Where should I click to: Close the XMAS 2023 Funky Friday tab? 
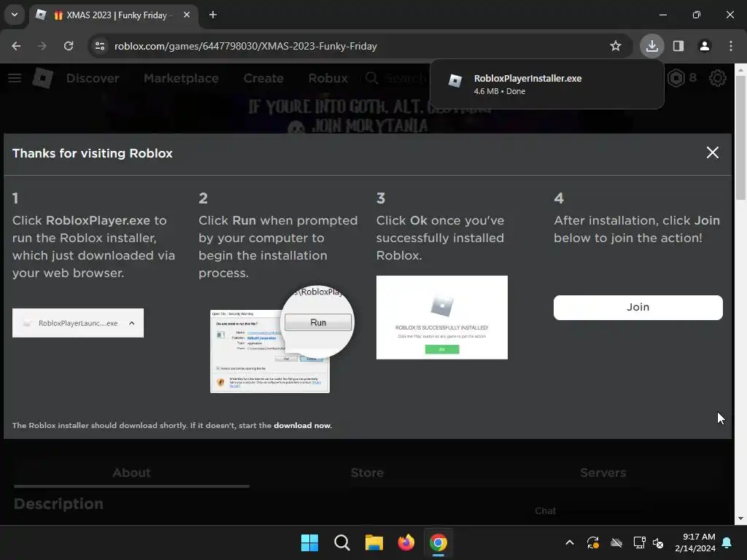(x=187, y=15)
